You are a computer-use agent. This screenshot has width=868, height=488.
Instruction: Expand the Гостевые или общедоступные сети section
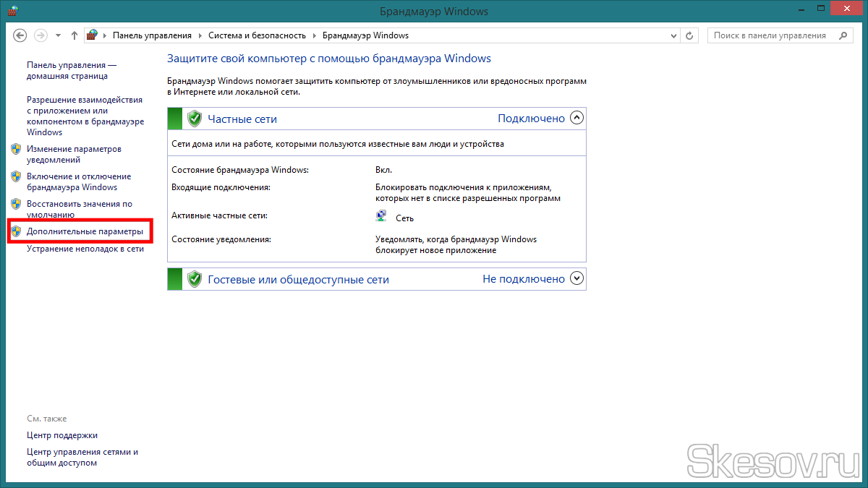[576, 278]
